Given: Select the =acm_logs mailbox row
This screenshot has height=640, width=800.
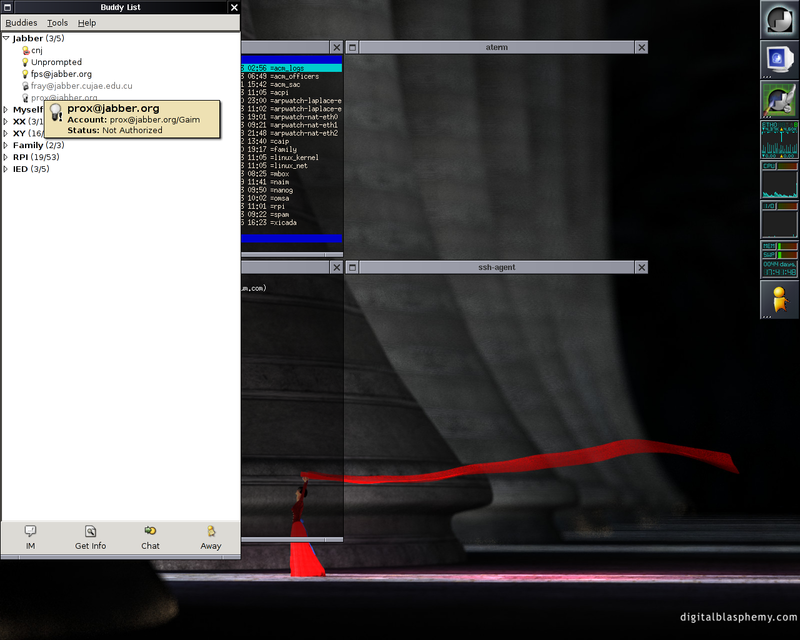Looking at the screenshot, I should pyautogui.click(x=291, y=68).
